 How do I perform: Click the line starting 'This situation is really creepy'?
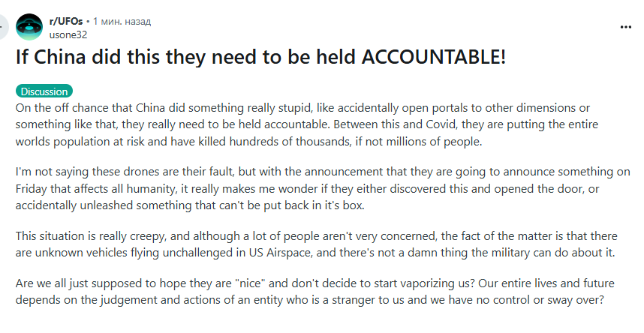coord(316,236)
